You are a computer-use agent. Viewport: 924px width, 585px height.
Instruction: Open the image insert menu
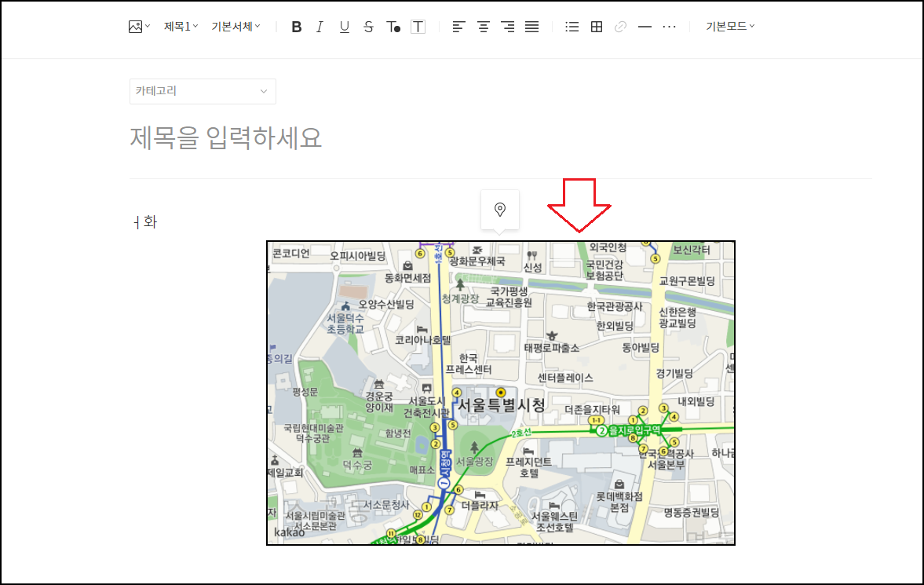[x=139, y=27]
